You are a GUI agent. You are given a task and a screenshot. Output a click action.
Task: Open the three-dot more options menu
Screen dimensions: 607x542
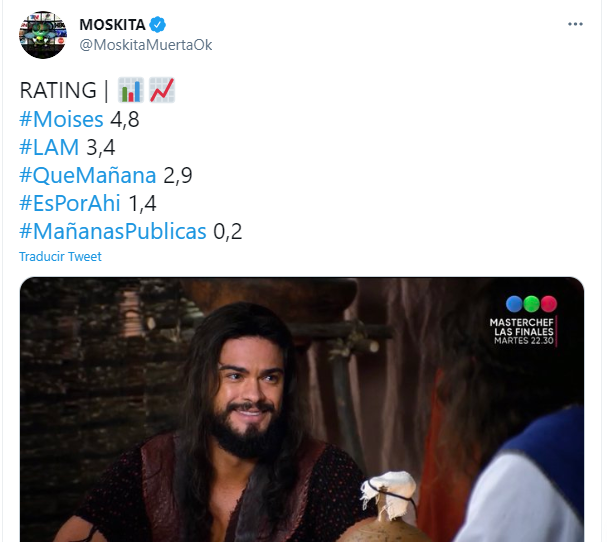click(575, 24)
